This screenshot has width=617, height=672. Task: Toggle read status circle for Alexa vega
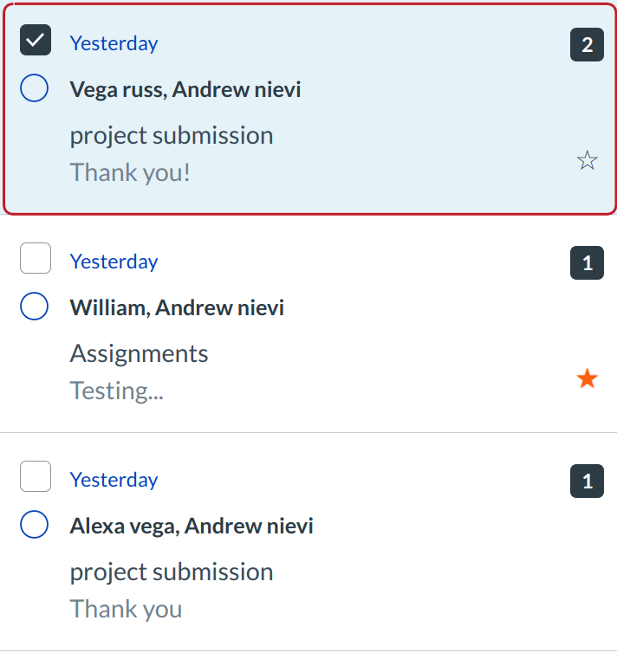pyautogui.click(x=34, y=524)
